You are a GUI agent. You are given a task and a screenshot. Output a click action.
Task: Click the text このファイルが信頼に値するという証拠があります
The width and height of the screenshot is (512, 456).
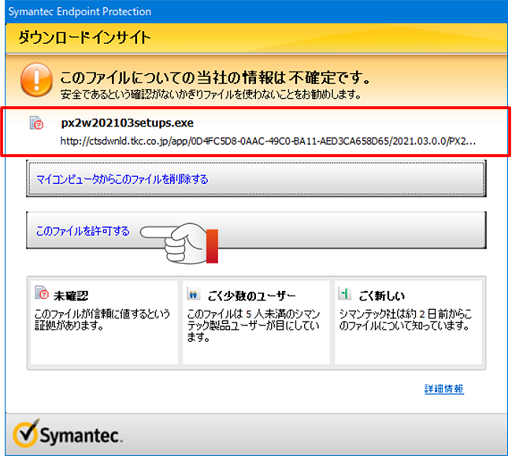tap(102, 319)
